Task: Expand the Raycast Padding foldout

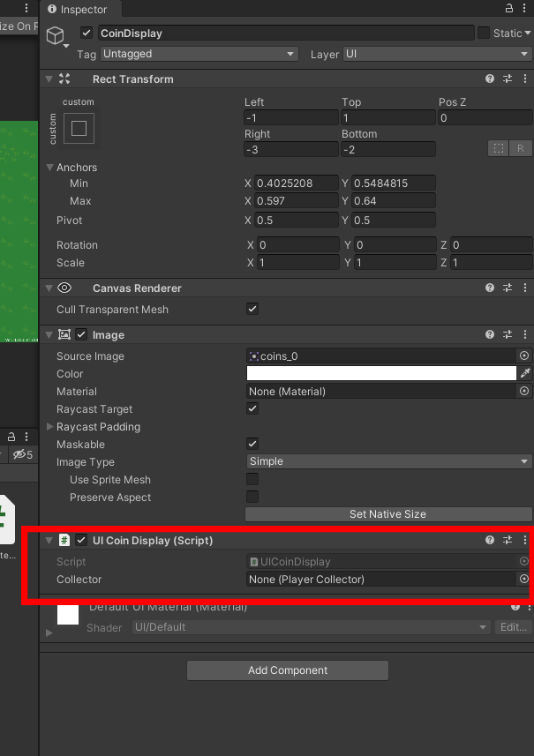Action: [x=49, y=427]
